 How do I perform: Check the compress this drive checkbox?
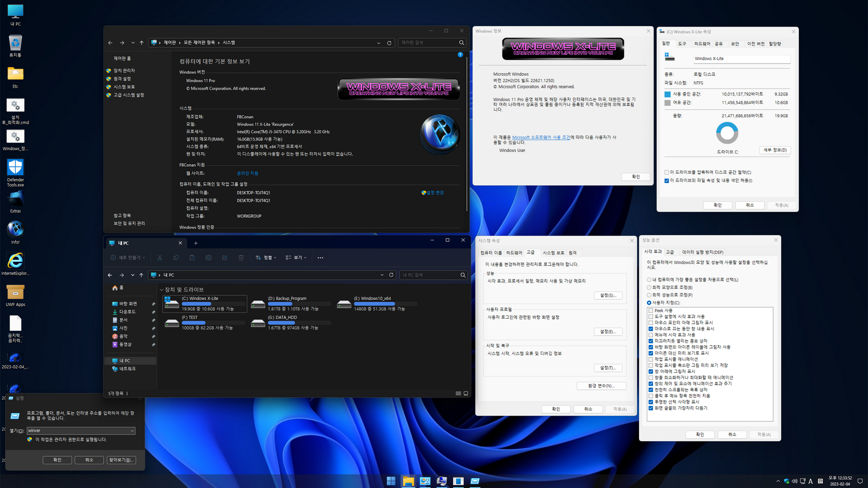click(x=667, y=172)
